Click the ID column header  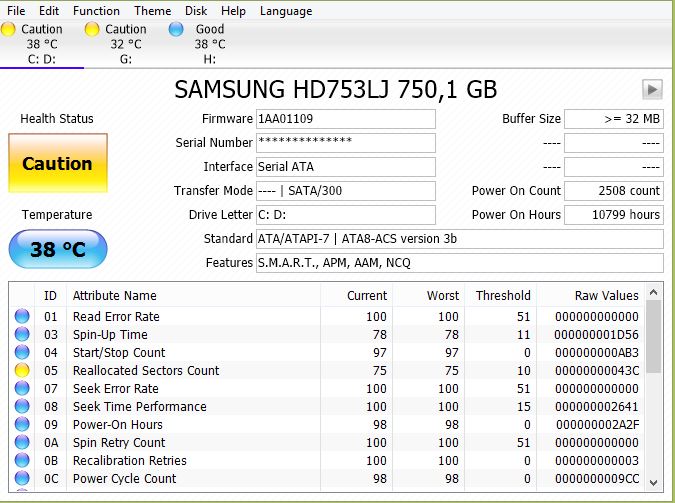(x=50, y=296)
